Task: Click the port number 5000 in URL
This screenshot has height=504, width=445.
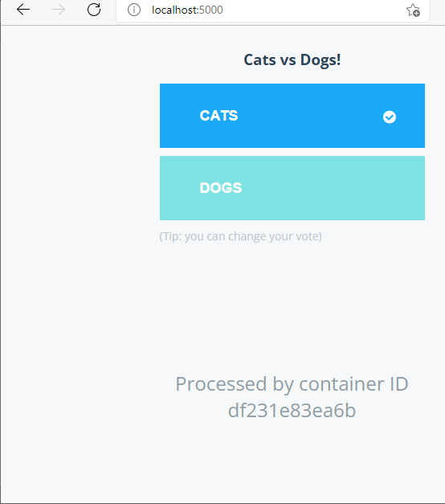Action: coord(211,10)
